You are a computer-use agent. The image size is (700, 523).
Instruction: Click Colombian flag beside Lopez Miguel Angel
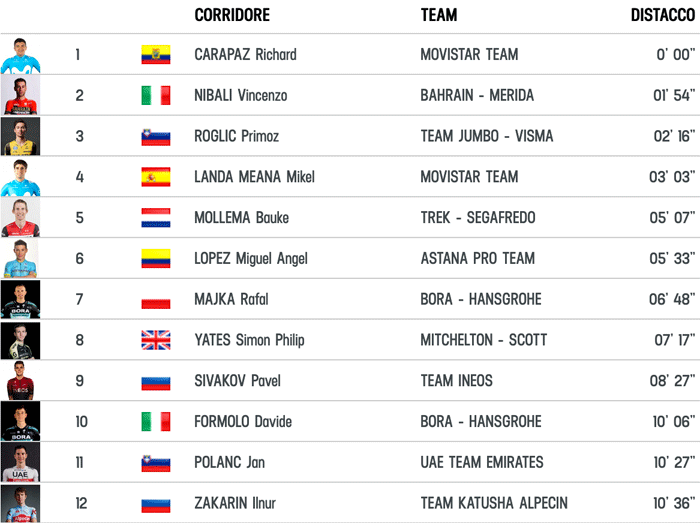(x=155, y=259)
